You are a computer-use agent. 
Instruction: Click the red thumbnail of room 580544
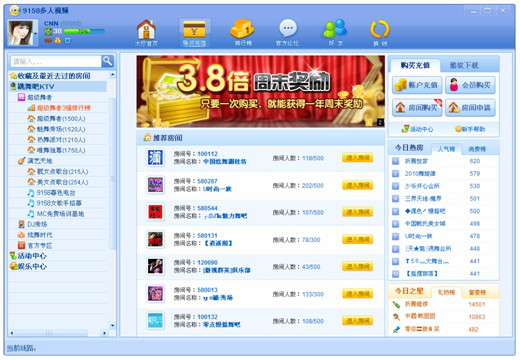pos(155,212)
